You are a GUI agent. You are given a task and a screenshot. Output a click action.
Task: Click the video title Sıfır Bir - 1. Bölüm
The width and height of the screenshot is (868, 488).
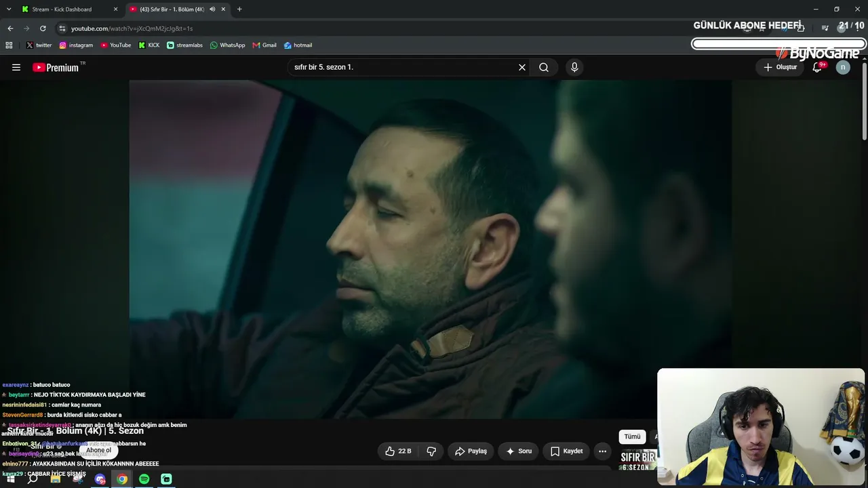click(76, 431)
